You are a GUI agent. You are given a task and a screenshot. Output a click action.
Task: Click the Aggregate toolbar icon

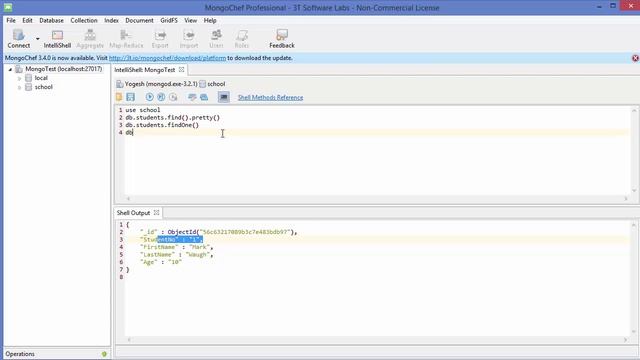(x=90, y=39)
